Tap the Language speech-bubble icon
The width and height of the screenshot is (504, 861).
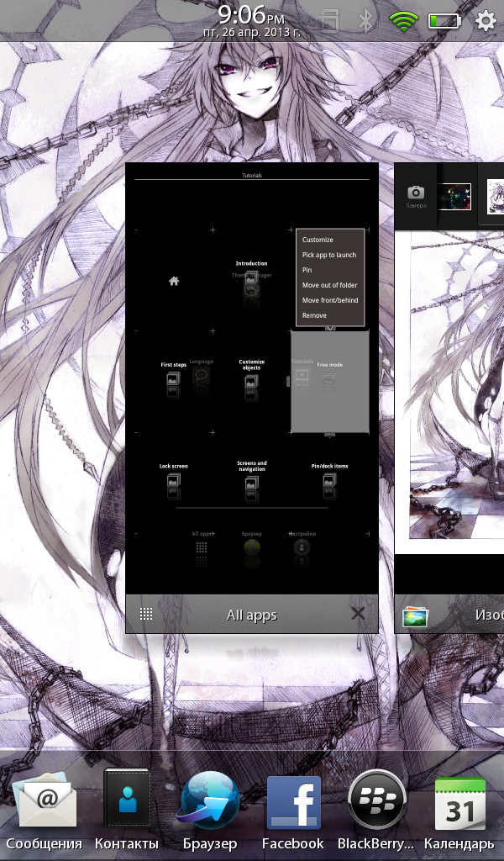click(202, 375)
